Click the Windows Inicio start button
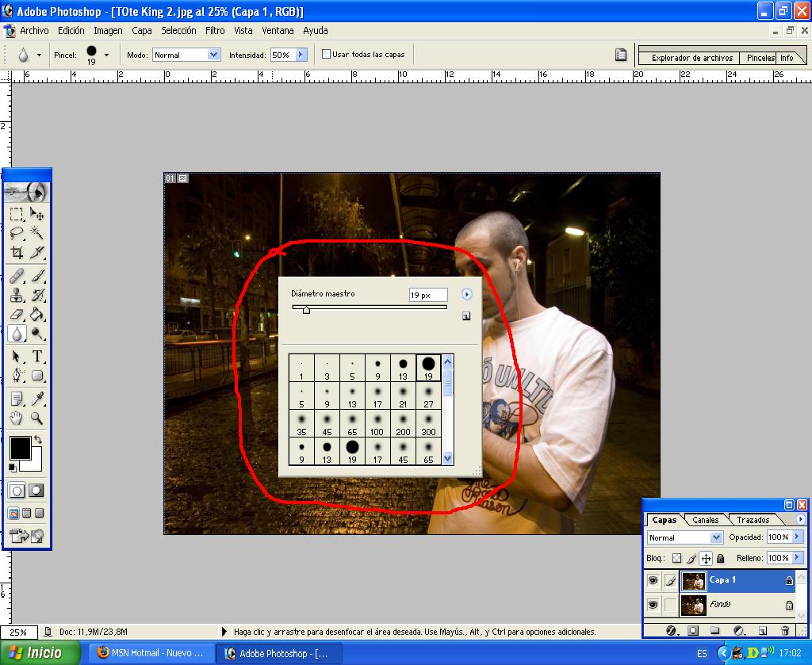 [40, 653]
